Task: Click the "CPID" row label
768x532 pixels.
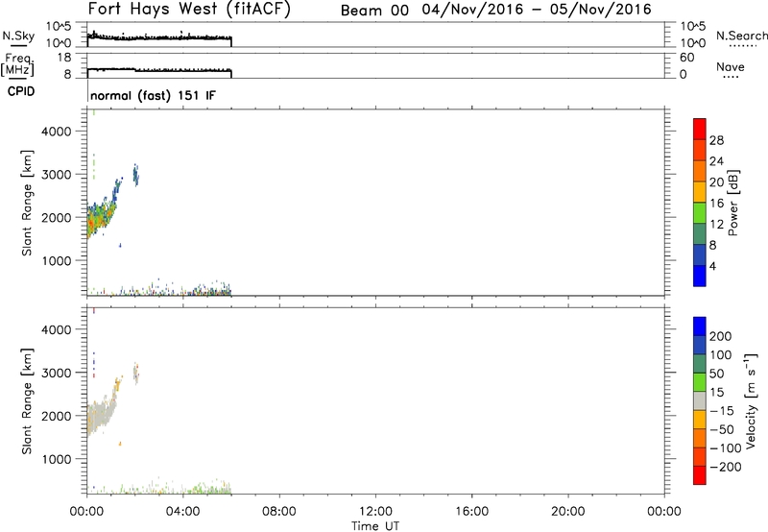Action: click(x=21, y=91)
